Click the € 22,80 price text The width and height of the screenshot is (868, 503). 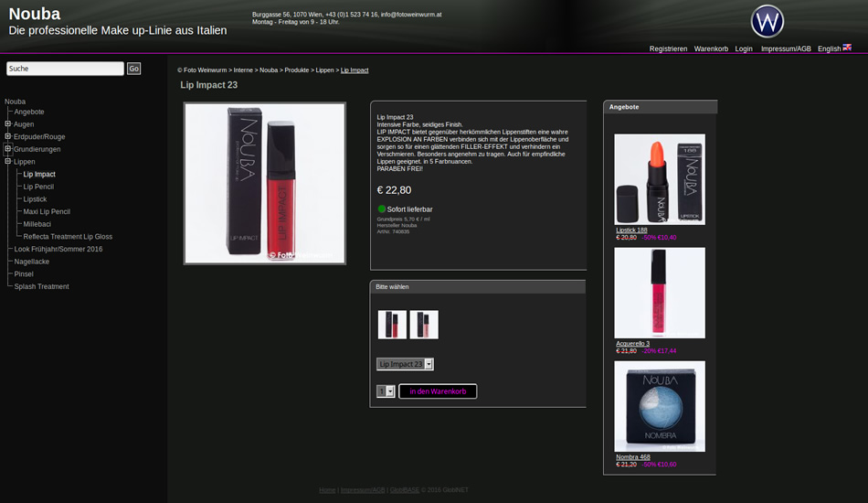tap(394, 190)
